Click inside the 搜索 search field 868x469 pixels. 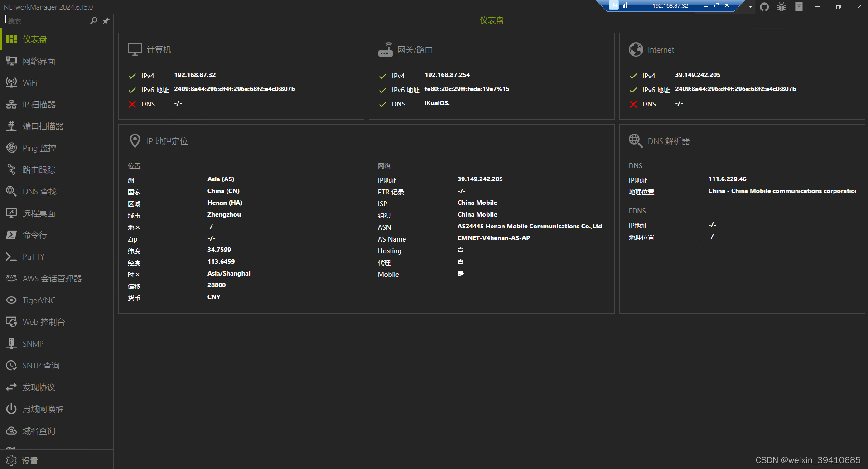(x=45, y=20)
